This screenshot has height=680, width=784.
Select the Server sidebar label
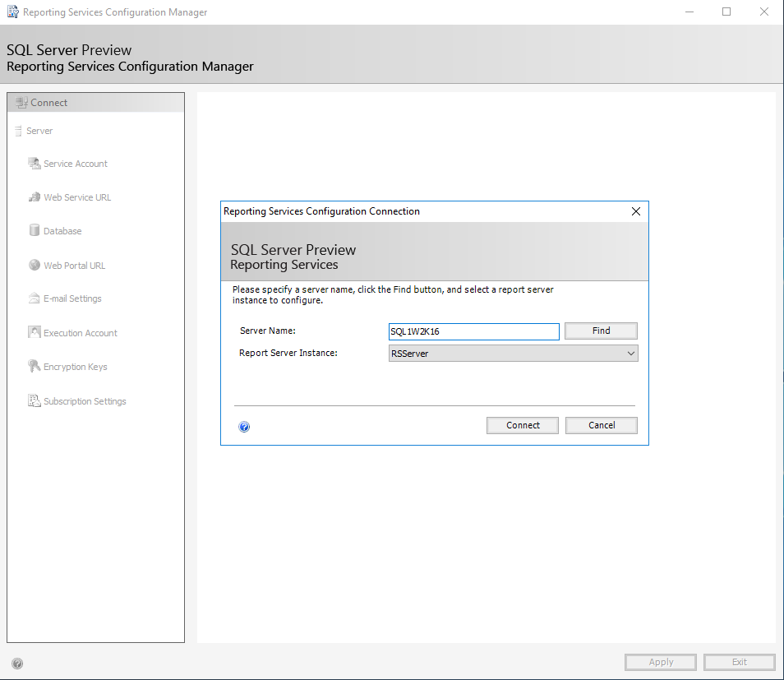click(x=39, y=131)
